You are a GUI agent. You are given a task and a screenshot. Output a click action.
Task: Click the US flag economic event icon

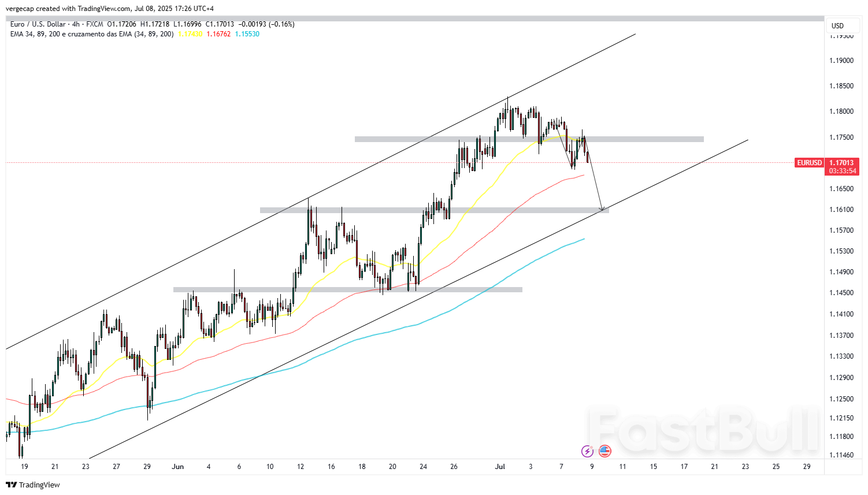tap(604, 451)
